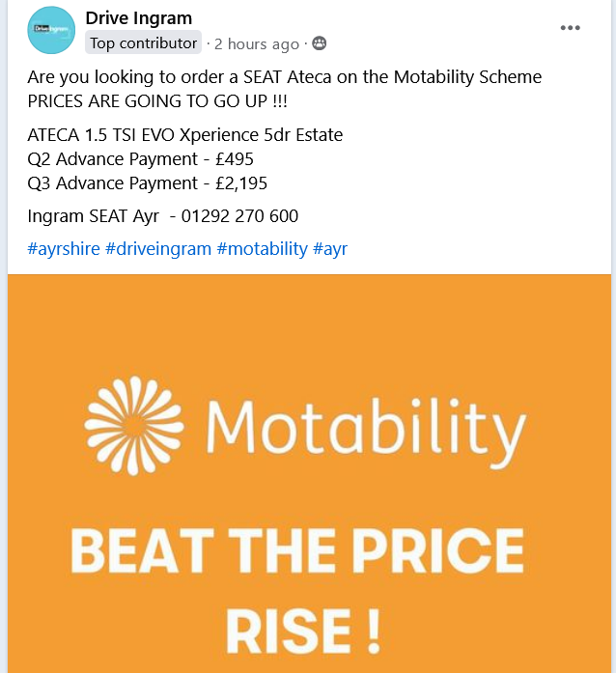
Task: Click the Q3 Advance Payment £2,195 text
Action: [x=147, y=183]
